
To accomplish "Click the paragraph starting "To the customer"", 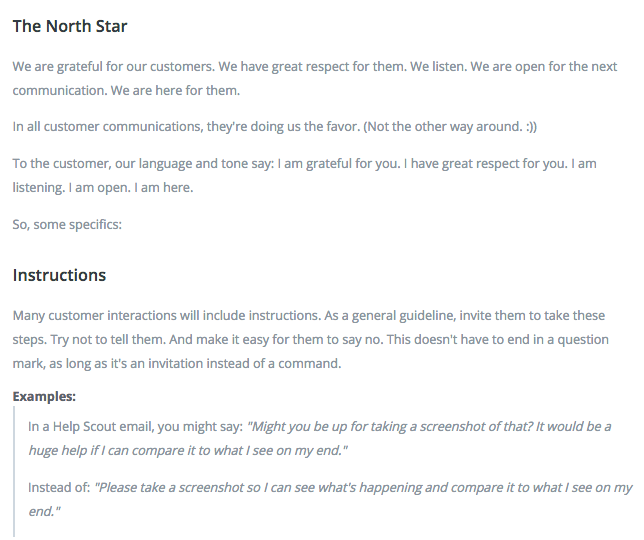I will (304, 175).
